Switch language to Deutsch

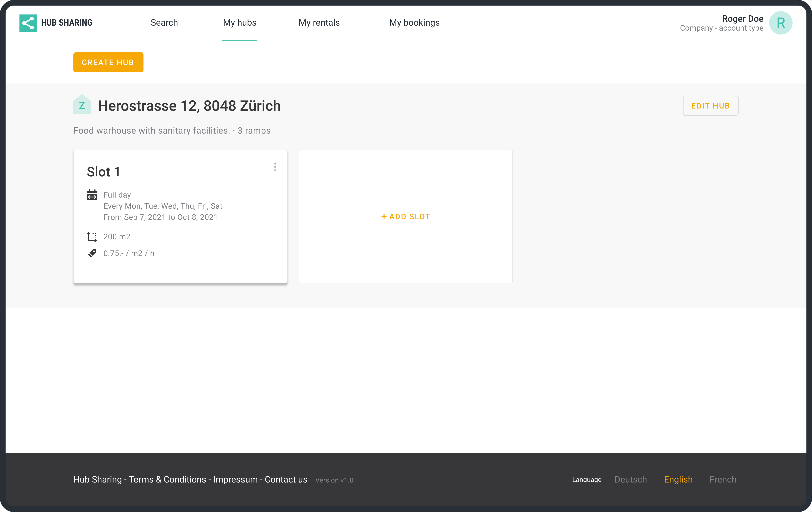click(x=630, y=479)
